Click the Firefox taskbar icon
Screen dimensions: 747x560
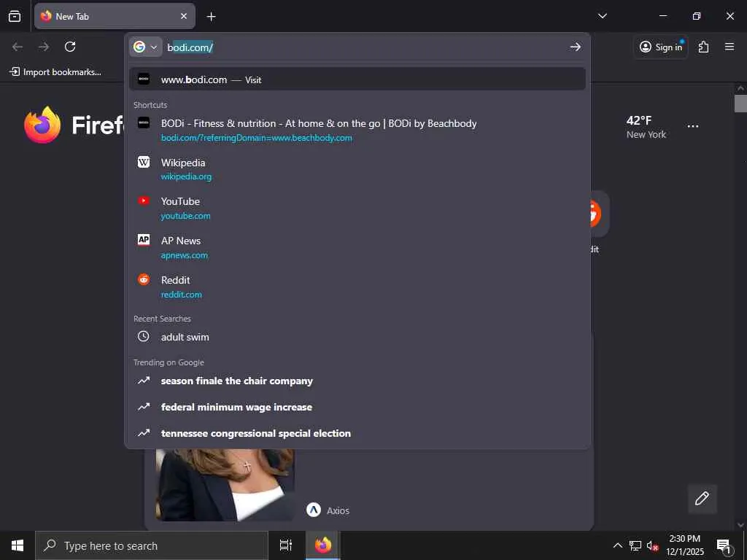pyautogui.click(x=322, y=545)
